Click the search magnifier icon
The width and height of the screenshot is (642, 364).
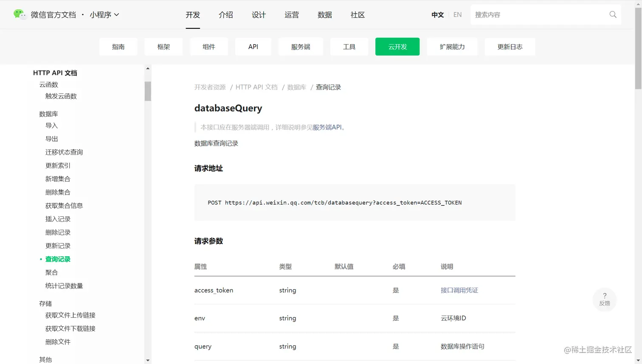[x=613, y=14]
